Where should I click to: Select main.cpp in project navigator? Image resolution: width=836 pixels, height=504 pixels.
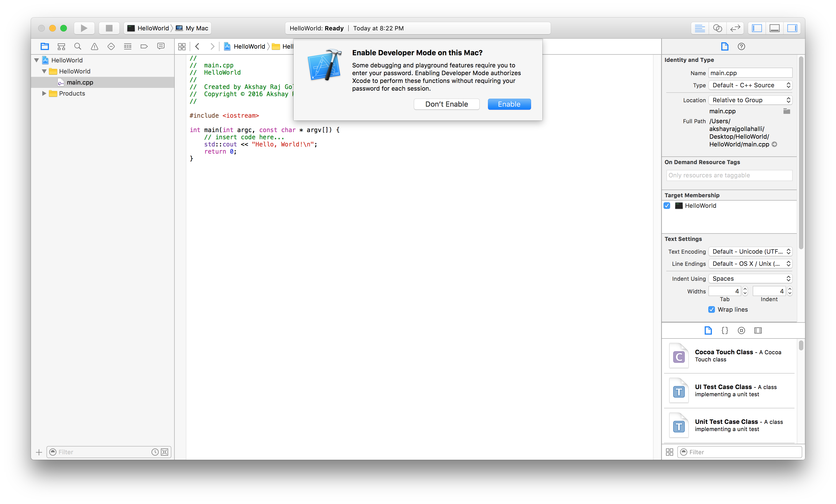(x=80, y=82)
